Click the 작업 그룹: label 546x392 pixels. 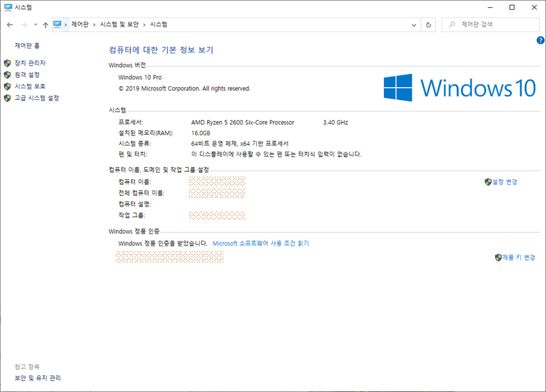tap(132, 215)
